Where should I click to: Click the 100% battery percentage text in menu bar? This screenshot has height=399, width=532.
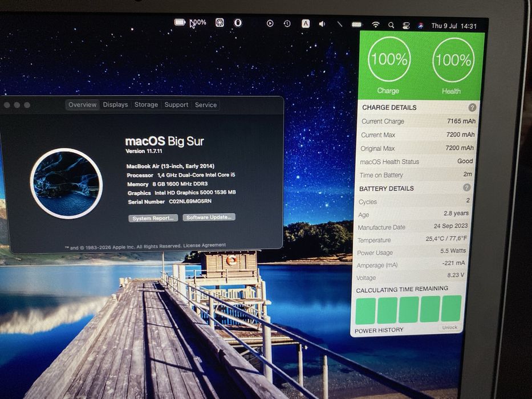tap(198, 22)
